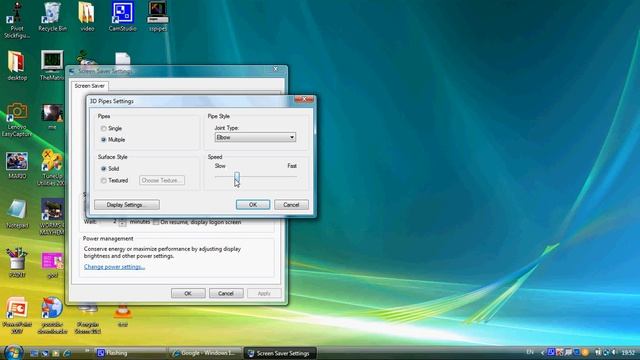This screenshot has height=360, width=640.
Task: Confirm 3D Pipes Settings with OK
Action: click(253, 205)
